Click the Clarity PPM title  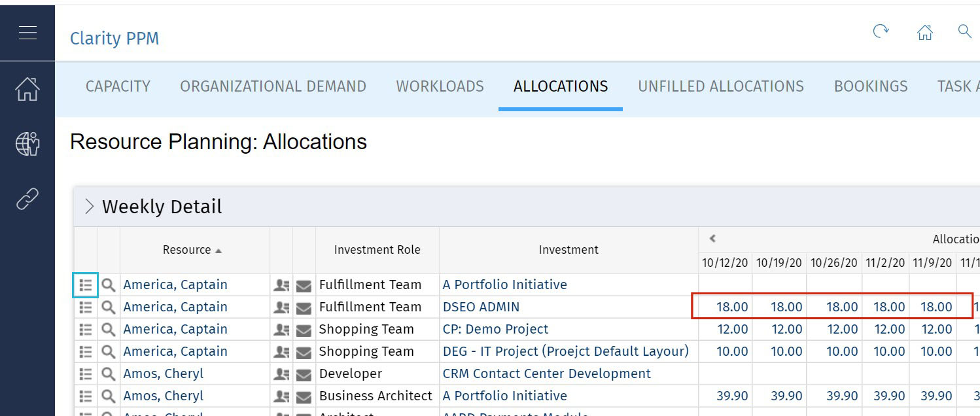114,39
